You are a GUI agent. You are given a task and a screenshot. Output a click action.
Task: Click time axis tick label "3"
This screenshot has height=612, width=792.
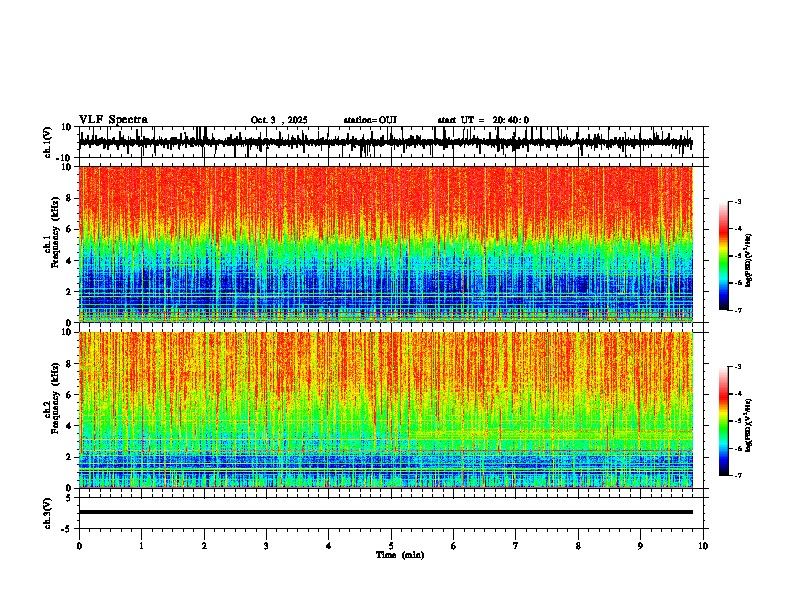[x=266, y=546]
